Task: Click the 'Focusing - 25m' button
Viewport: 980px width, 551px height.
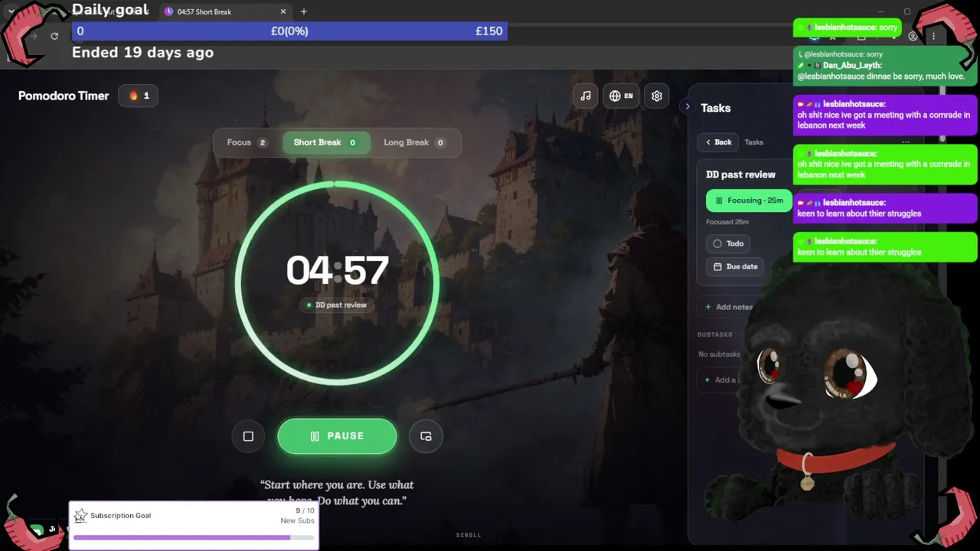Action: (749, 201)
